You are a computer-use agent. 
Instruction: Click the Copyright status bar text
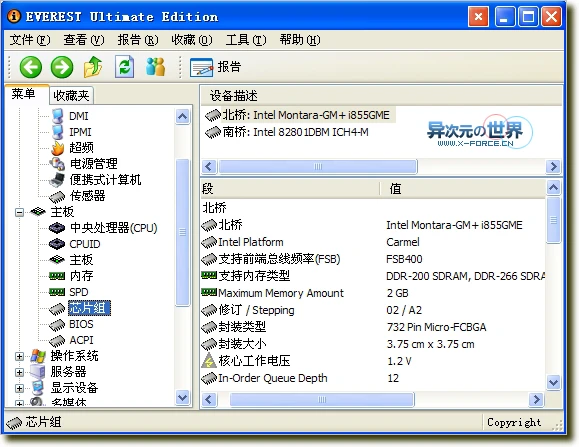tap(514, 422)
